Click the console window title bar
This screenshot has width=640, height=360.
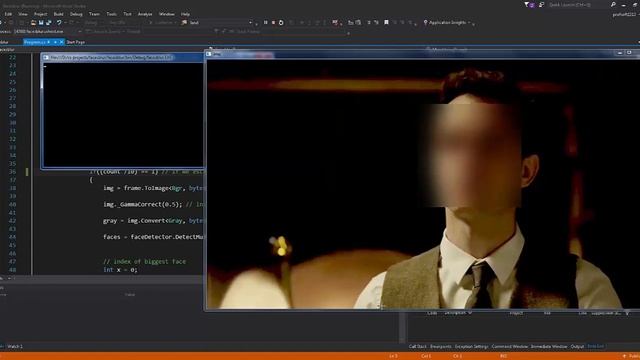[122, 58]
